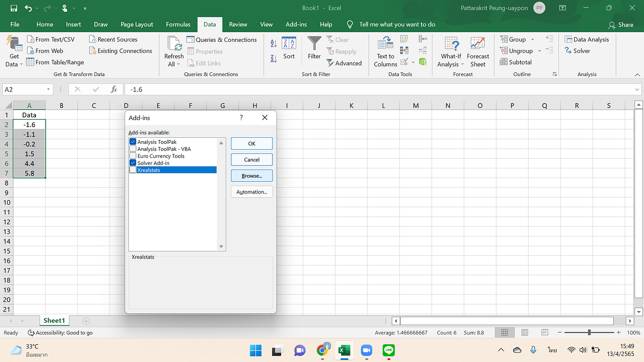Apply Subtotal to the data

[x=515, y=62]
